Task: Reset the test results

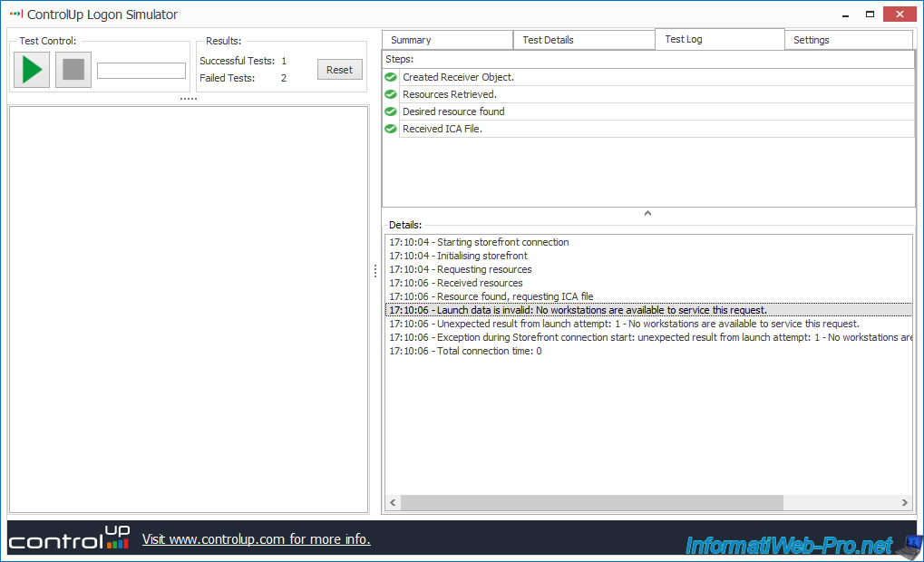Action: (339, 70)
